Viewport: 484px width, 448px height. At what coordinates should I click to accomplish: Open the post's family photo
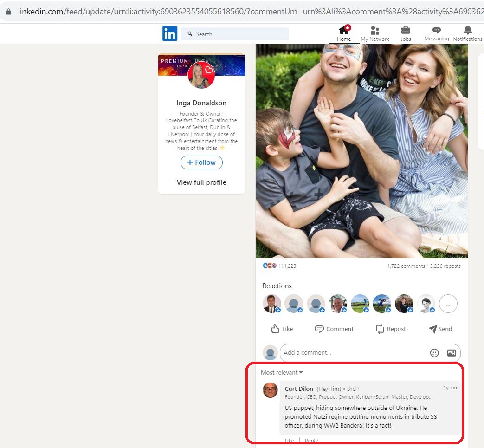pyautogui.click(x=361, y=151)
